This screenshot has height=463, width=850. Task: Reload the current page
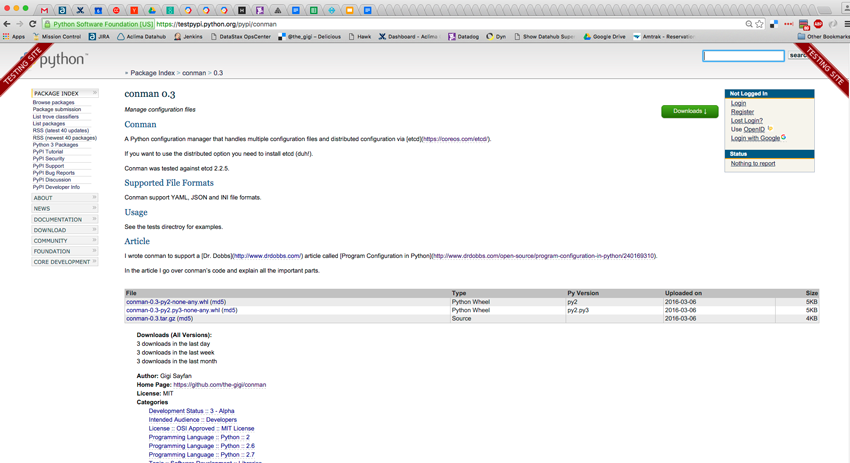(33, 24)
